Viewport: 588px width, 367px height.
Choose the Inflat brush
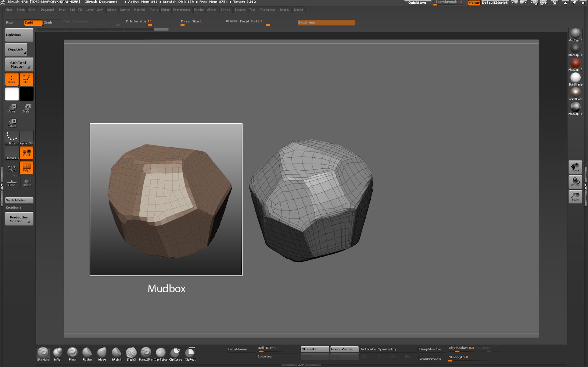[58, 353]
